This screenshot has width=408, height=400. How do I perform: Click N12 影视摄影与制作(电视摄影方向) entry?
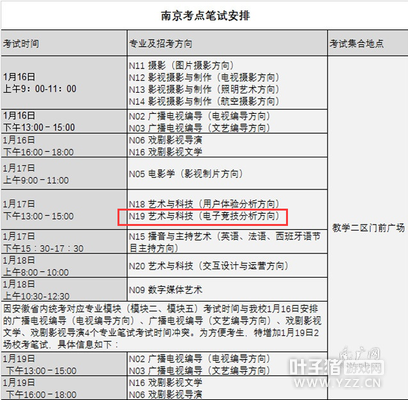204,77
